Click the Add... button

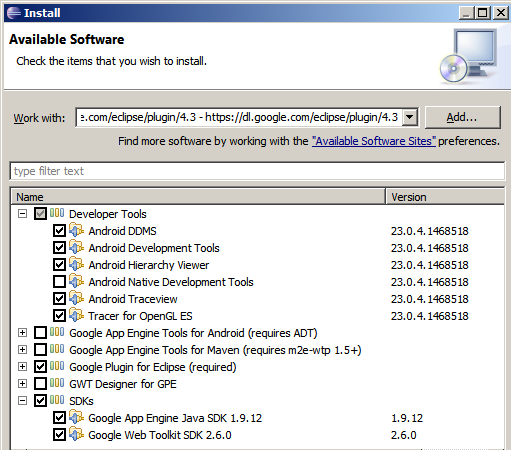click(x=463, y=117)
